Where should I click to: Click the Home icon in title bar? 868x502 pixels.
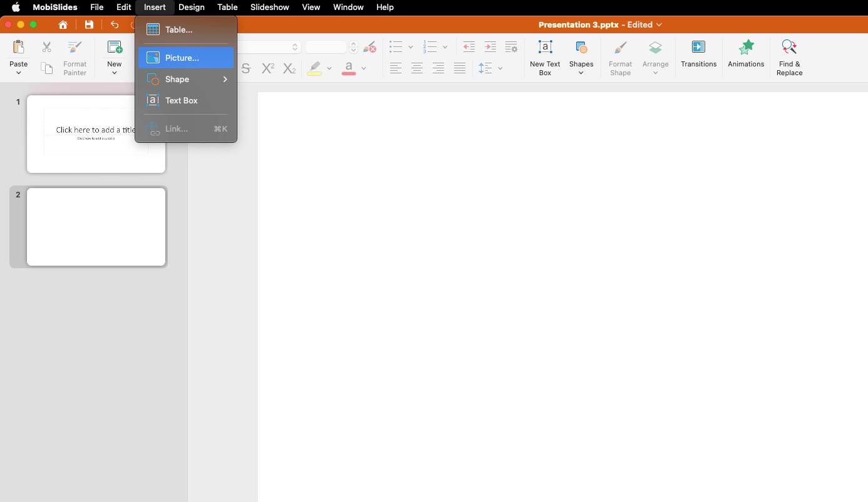click(x=63, y=24)
